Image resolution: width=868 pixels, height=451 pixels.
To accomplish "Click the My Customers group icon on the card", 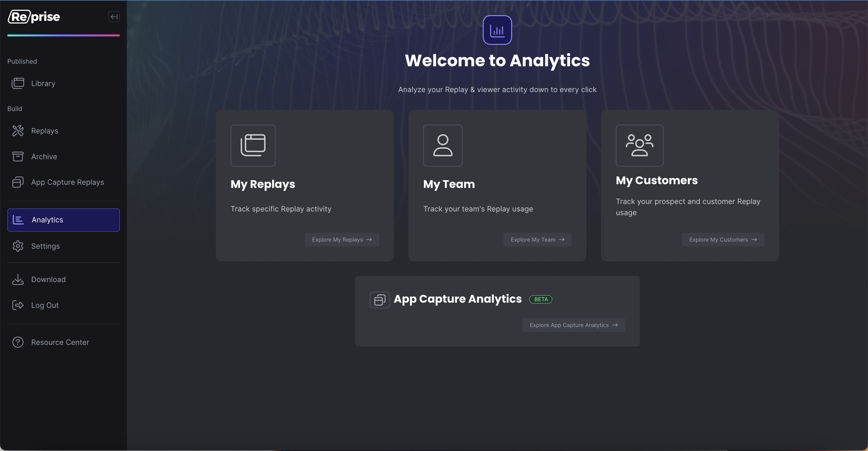I will coord(640,145).
